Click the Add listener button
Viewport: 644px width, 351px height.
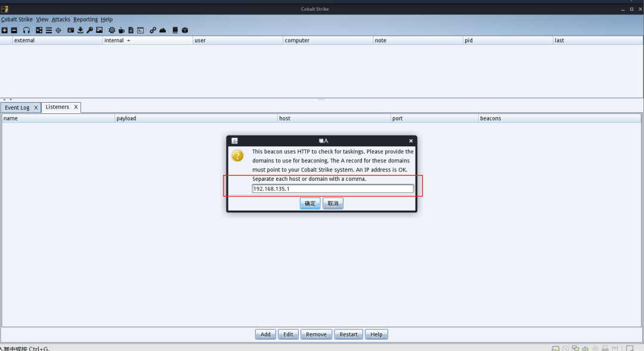coord(265,334)
